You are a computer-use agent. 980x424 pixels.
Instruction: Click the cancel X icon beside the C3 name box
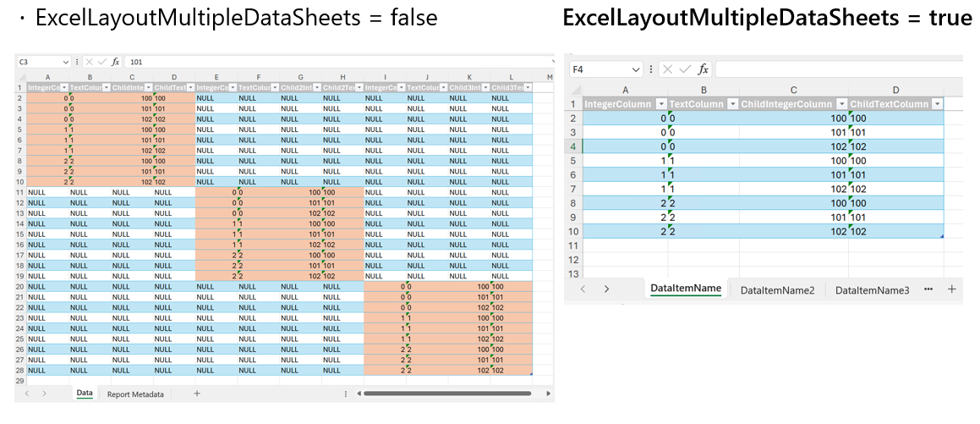click(x=90, y=62)
